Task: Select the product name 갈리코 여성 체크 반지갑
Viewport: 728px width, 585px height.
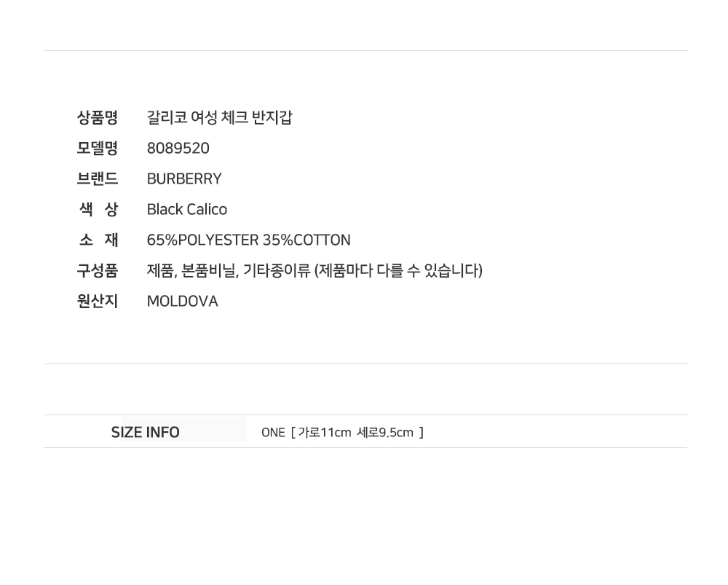Action: tap(219, 117)
